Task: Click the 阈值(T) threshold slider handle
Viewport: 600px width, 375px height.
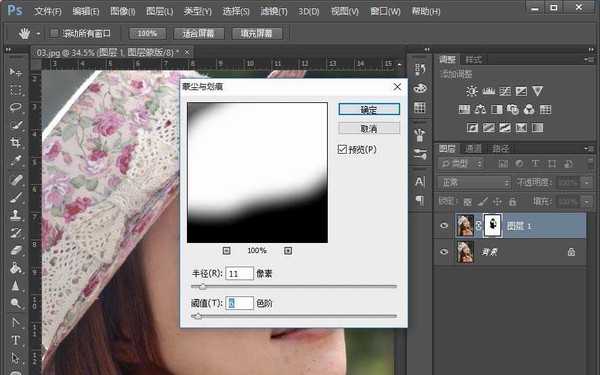Action: pos(197,316)
